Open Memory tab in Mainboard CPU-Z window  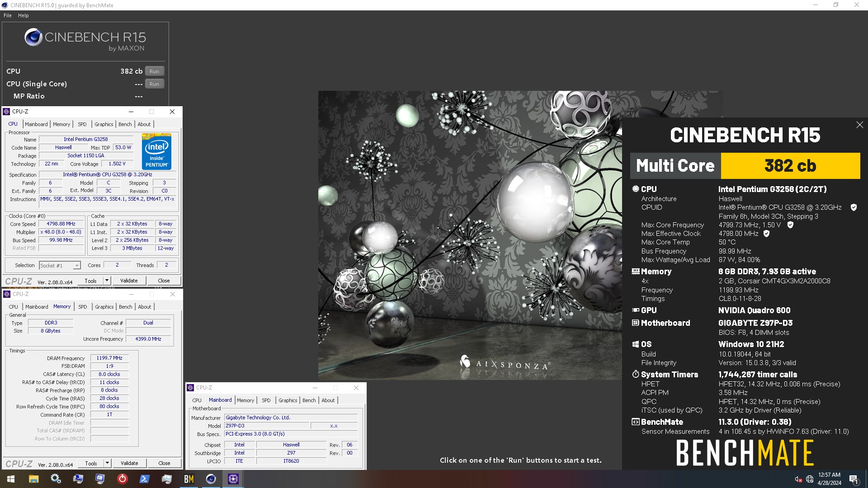pyautogui.click(x=245, y=400)
